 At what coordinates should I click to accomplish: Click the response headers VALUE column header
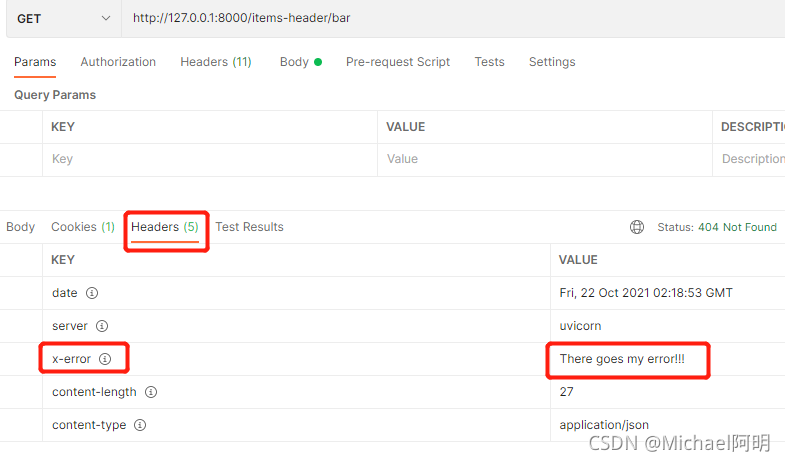click(x=578, y=260)
